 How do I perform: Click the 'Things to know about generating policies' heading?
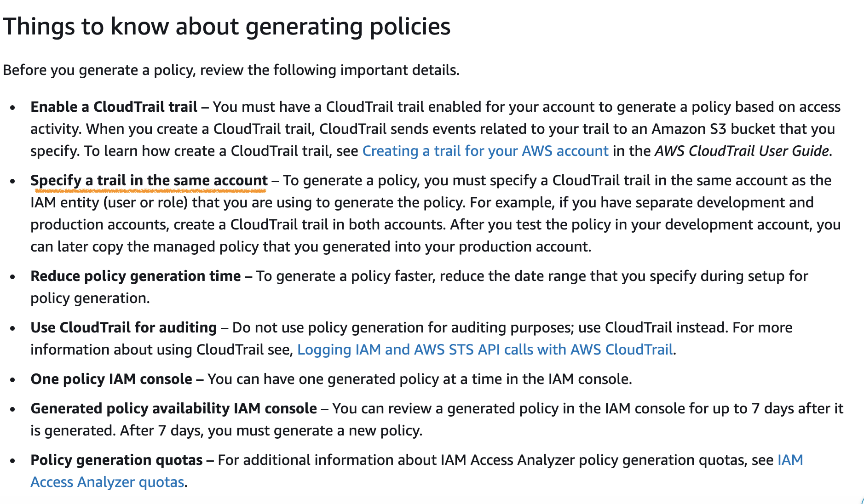coord(227,27)
